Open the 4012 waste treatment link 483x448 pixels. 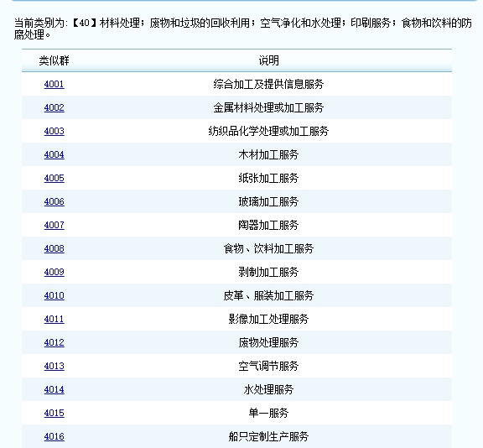(x=54, y=342)
